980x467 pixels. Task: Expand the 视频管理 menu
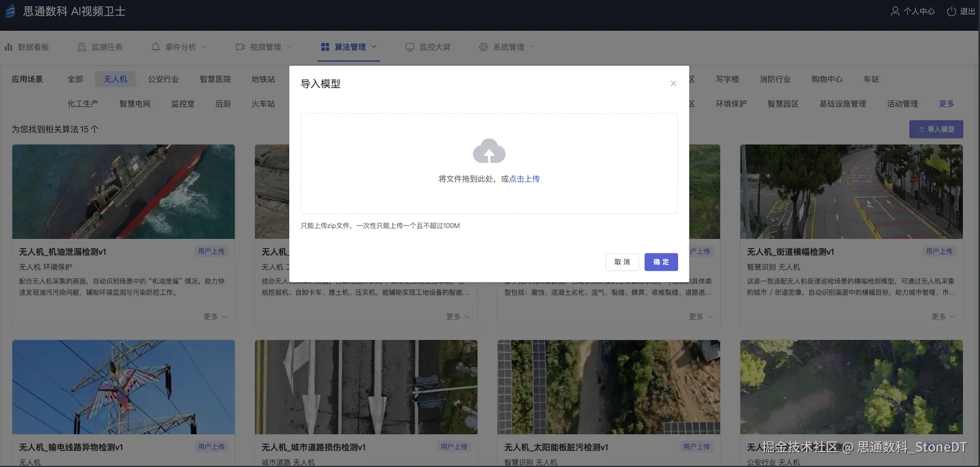pos(264,47)
